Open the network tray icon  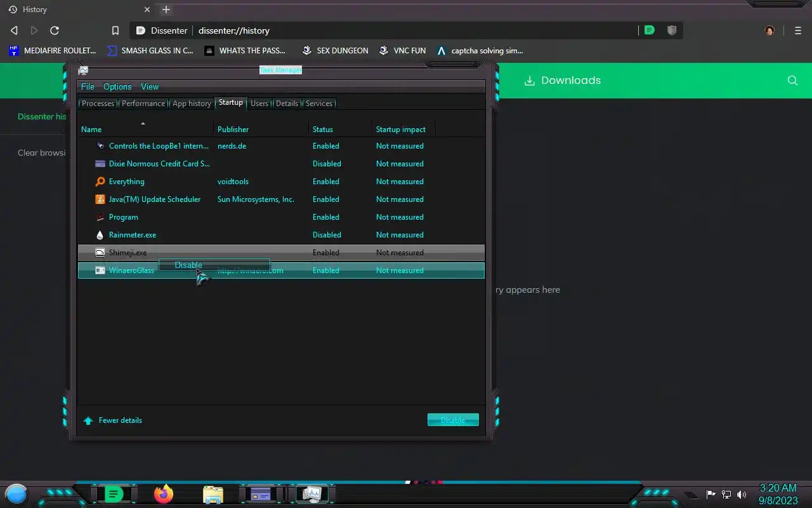click(726, 495)
